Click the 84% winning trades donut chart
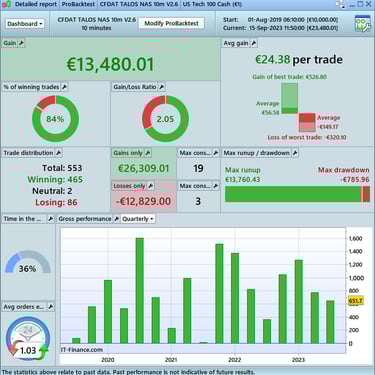The image size is (375, 375). pyautogui.click(x=55, y=119)
